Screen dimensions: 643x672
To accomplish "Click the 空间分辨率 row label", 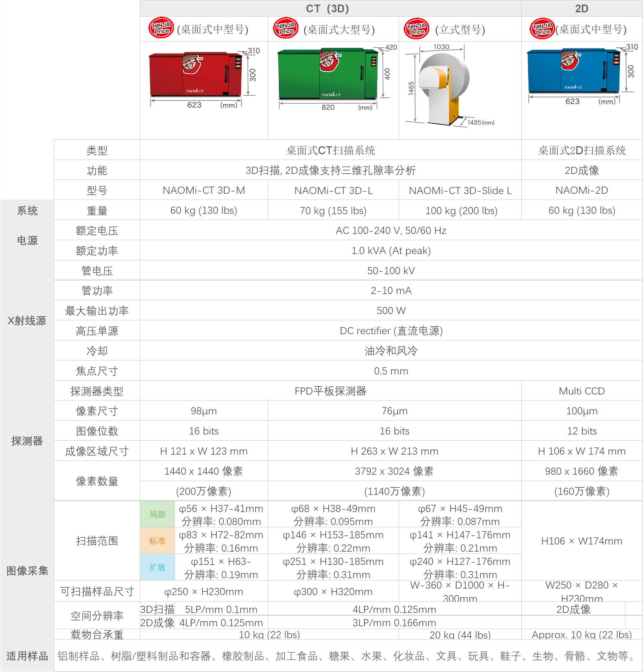I will pyautogui.click(x=97, y=616).
